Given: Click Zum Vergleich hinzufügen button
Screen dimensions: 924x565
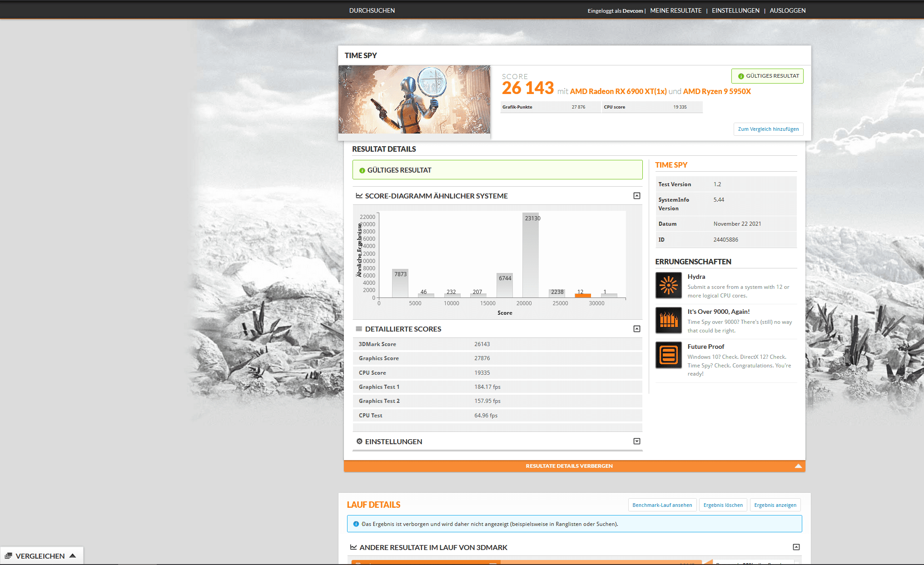Looking at the screenshot, I should 768,129.
